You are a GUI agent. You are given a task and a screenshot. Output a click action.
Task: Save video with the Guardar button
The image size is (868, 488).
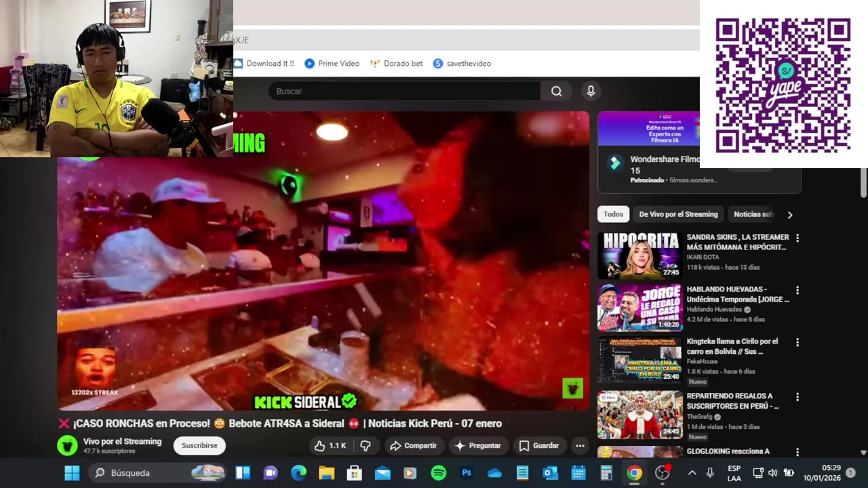[538, 445]
